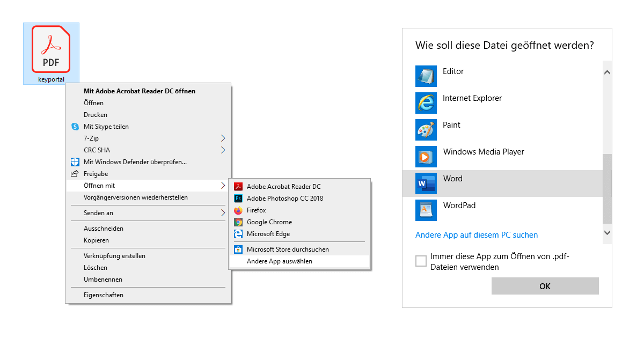The image size is (644, 338).
Task: Click the Google Chrome icon in submenu
Action: pos(238,222)
